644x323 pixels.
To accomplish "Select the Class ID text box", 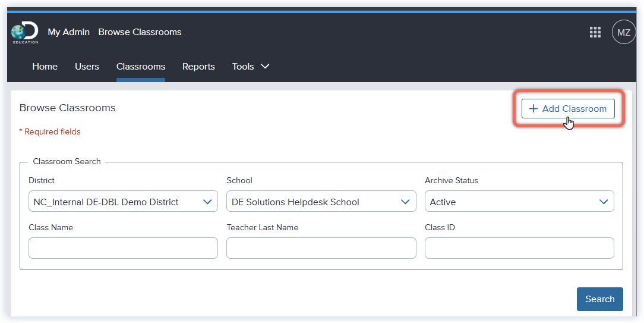I will click(519, 248).
